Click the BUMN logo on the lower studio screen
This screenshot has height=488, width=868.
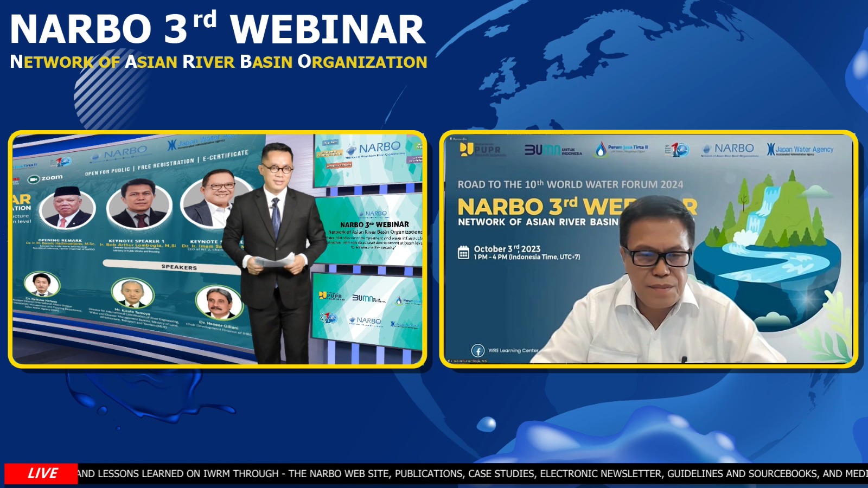(x=368, y=298)
